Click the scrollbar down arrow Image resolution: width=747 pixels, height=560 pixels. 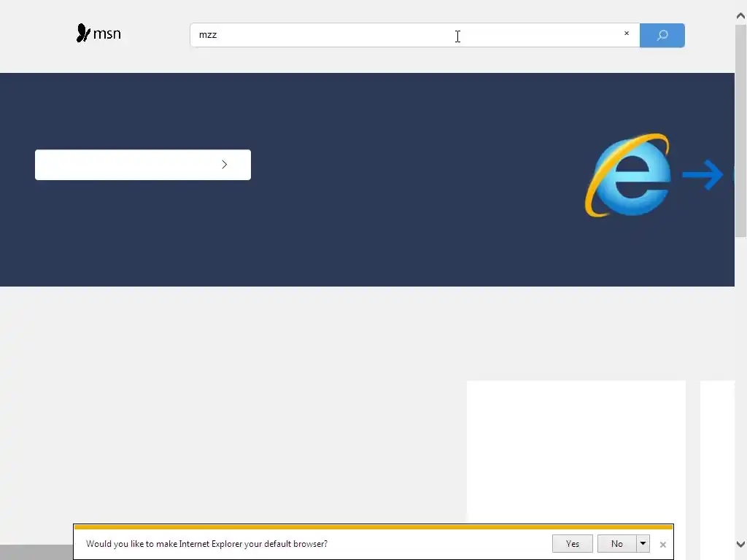pos(741,544)
